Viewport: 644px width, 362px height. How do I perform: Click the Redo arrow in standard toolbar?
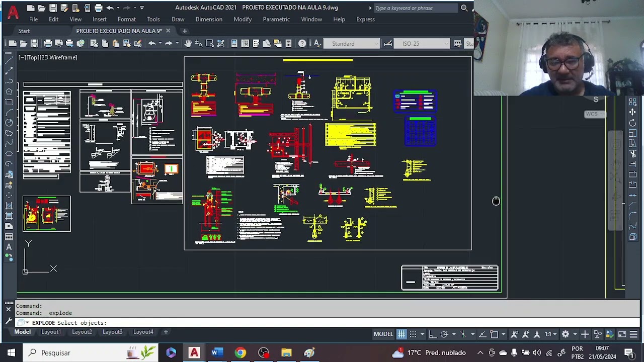(x=169, y=44)
